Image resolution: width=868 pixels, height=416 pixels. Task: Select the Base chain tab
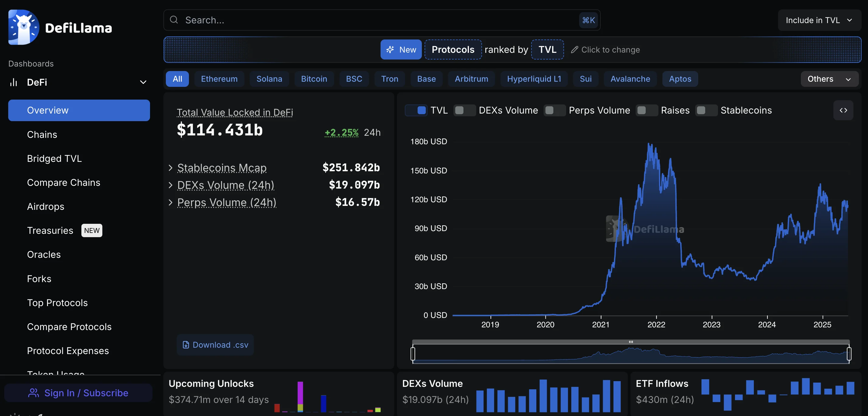click(x=426, y=79)
